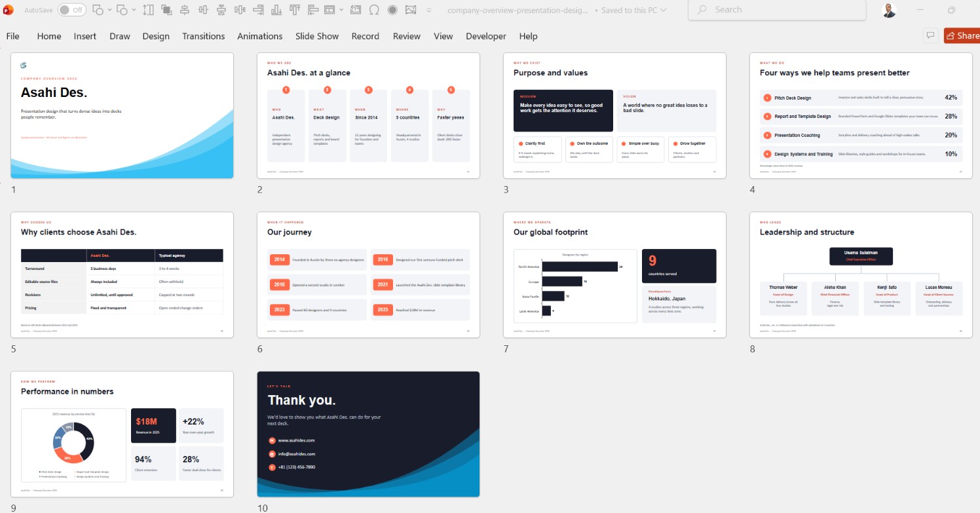Open the File menu
Image resolution: width=980 pixels, height=513 pixels.
click(x=12, y=36)
